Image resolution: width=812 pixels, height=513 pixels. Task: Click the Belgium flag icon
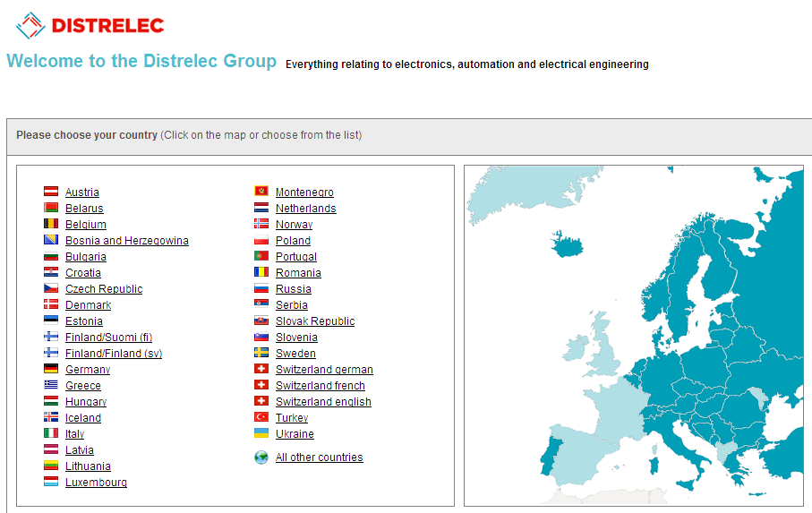51,224
